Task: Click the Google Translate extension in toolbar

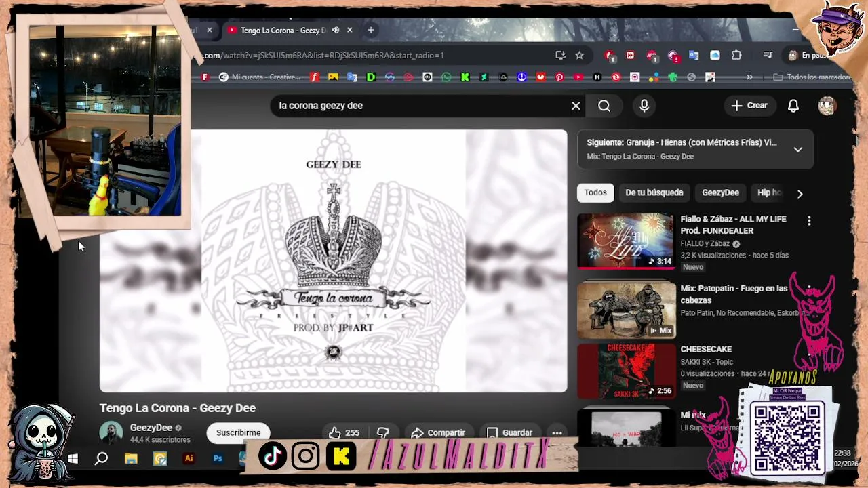Action: (694, 56)
